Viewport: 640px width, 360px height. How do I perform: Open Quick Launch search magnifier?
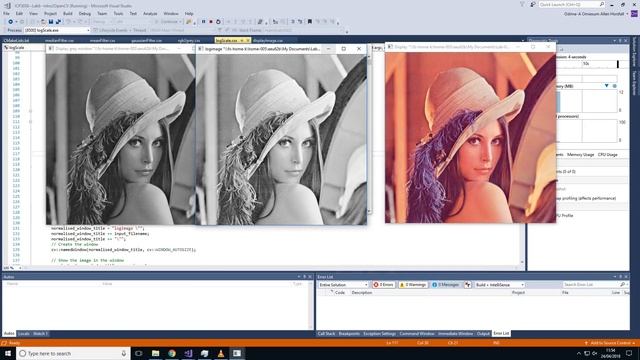pyautogui.click(x=602, y=4)
